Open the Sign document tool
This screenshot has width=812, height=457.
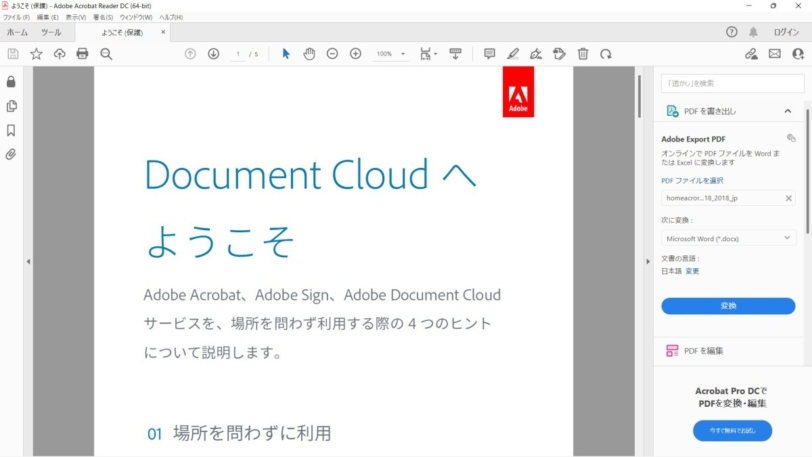536,54
